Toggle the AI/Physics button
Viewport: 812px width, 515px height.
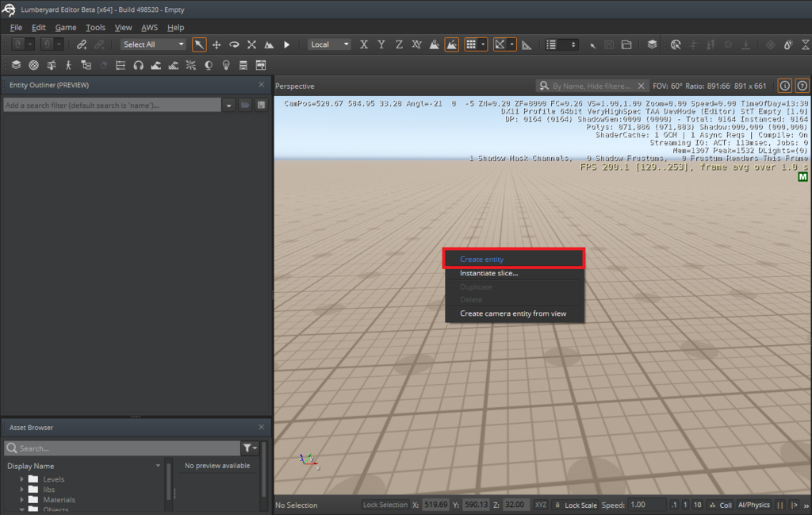[x=754, y=505]
